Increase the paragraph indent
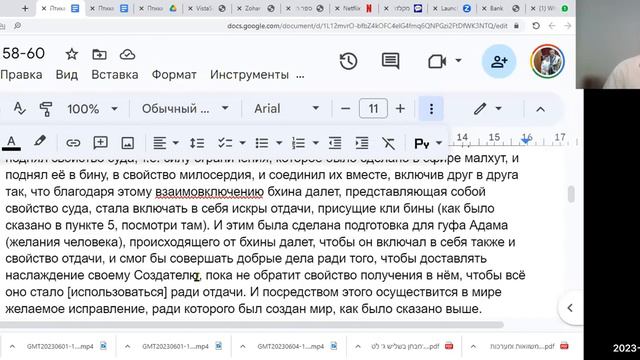This screenshot has width=640, height=360. pyautogui.click(x=362, y=143)
